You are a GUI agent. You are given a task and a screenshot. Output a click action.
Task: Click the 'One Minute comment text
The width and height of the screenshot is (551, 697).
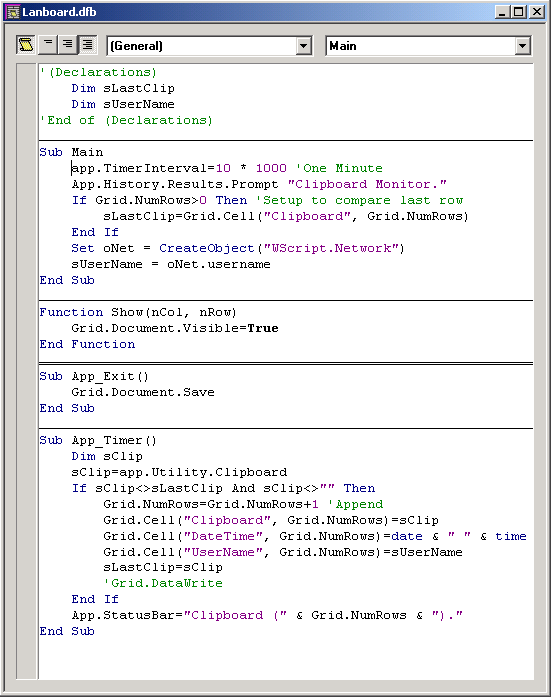339,168
